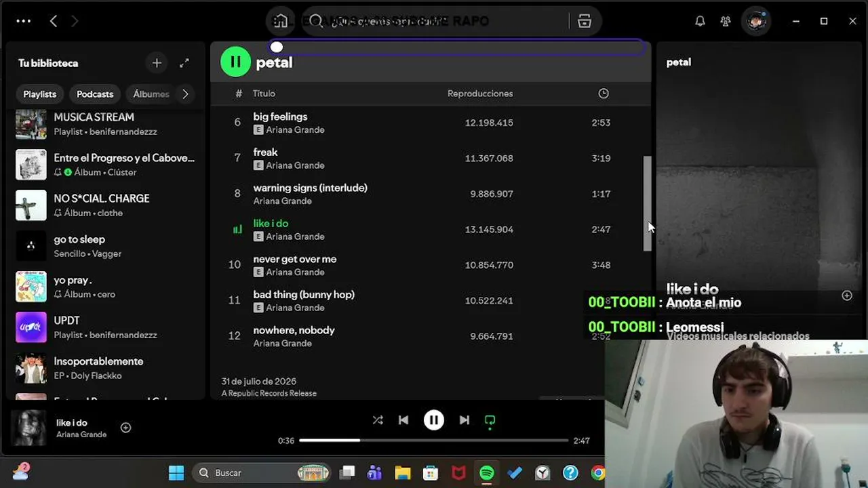The height and width of the screenshot is (488, 868).
Task: Skip to previous track
Action: pyautogui.click(x=403, y=420)
